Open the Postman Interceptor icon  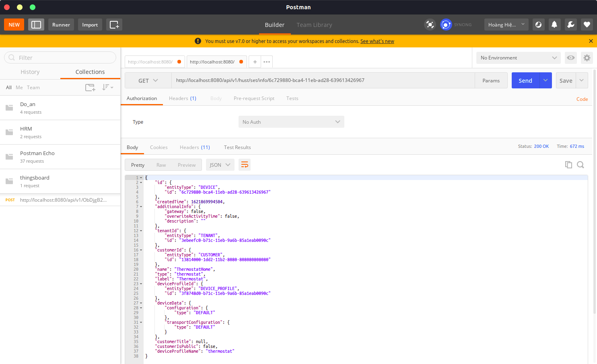pyautogui.click(x=430, y=25)
